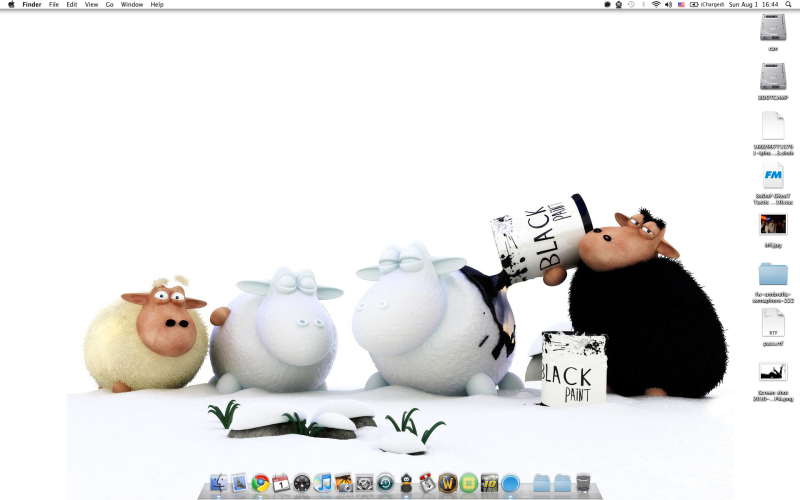The image size is (800, 500).
Task: Click the Wi-Fi status icon
Action: pyautogui.click(x=656, y=5)
